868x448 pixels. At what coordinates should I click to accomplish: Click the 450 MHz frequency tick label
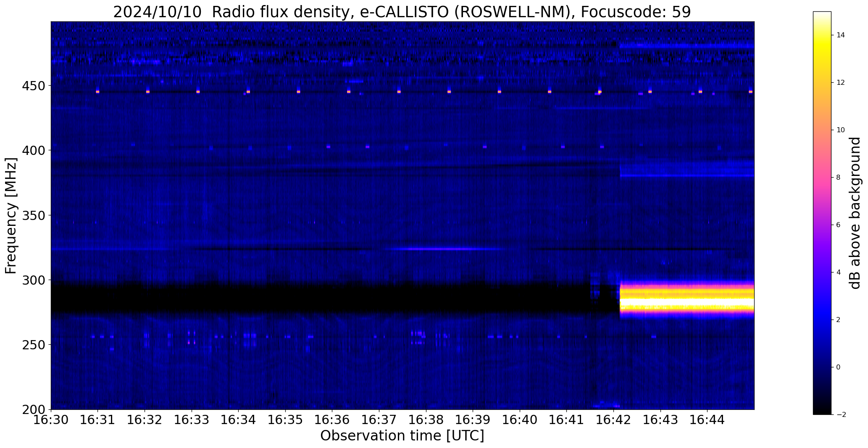pos(34,86)
